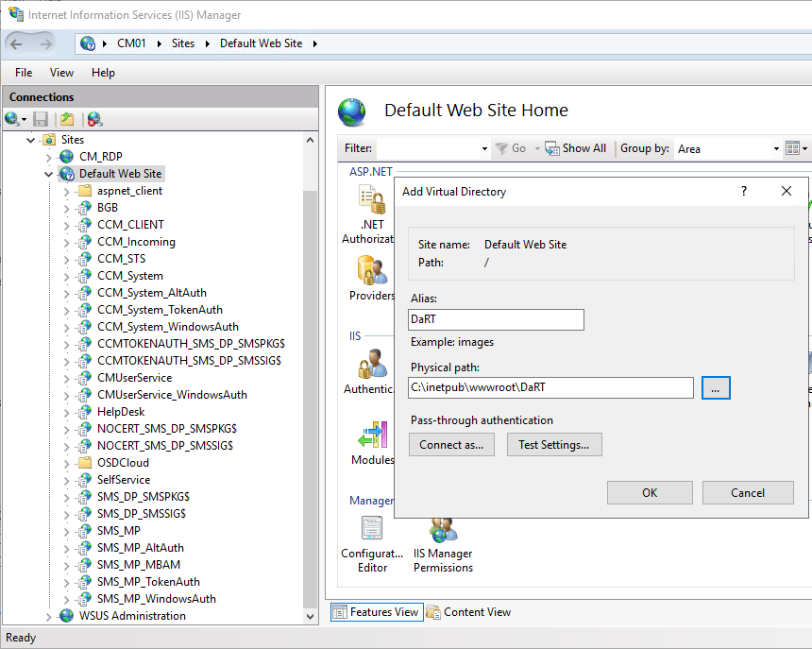Click the Connect as... button
812x649 pixels.
click(x=451, y=445)
